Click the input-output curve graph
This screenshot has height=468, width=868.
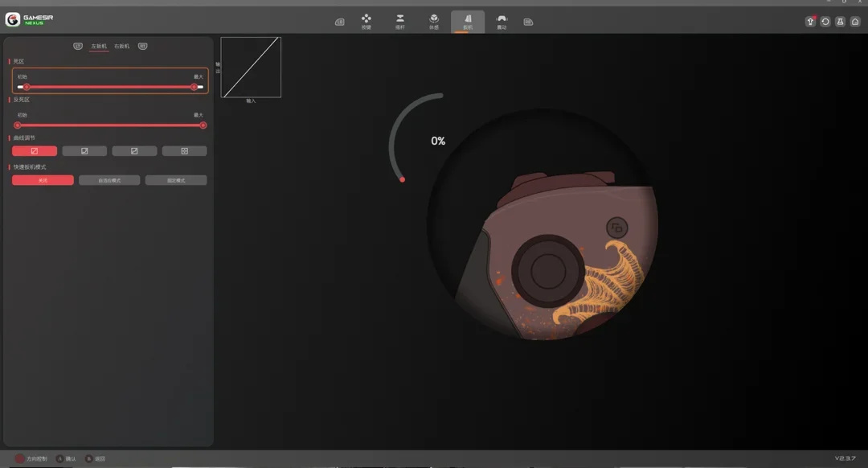tap(251, 67)
